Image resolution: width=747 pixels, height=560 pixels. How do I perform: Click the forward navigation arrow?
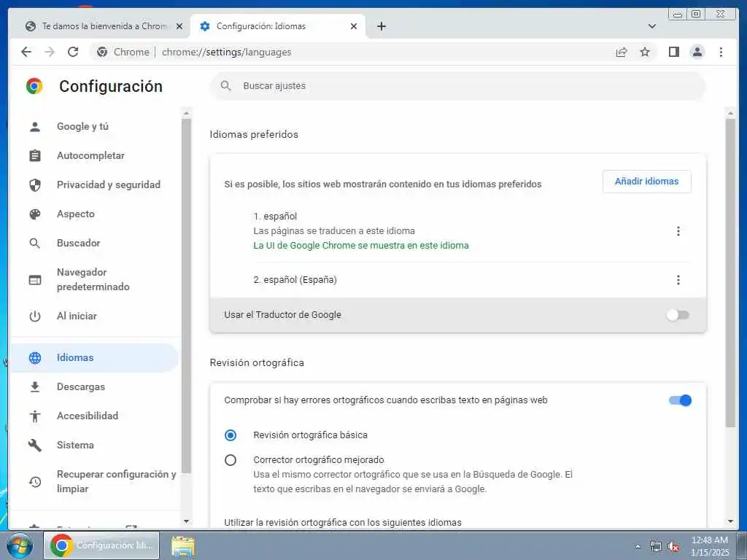pos(50,52)
